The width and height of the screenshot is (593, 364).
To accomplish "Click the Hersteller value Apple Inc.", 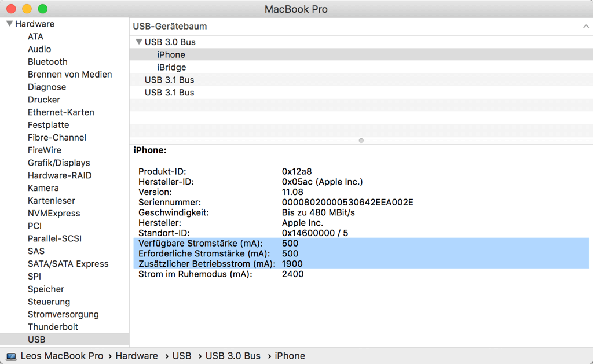I will 302,223.
